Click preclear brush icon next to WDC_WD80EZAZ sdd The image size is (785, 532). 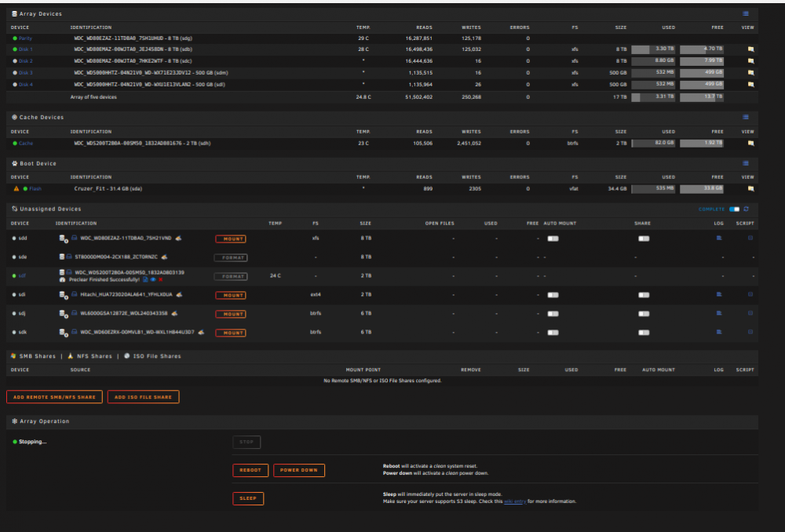pos(178,239)
